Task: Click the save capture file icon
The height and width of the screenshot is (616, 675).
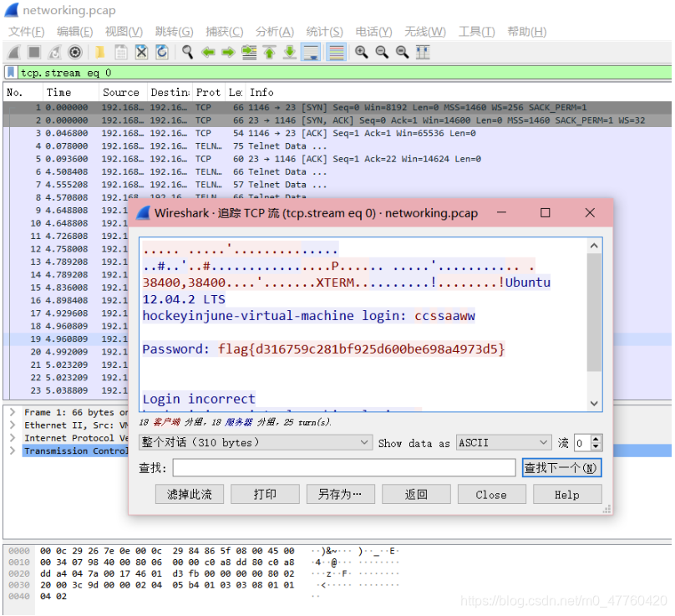Action: (121, 52)
